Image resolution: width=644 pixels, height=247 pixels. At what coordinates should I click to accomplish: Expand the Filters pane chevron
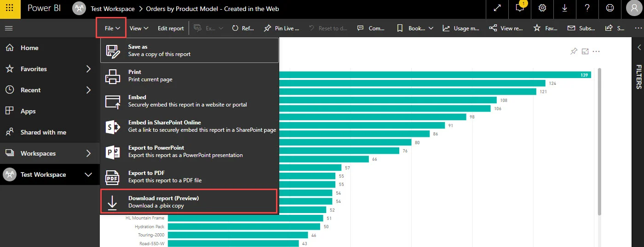coord(639,47)
